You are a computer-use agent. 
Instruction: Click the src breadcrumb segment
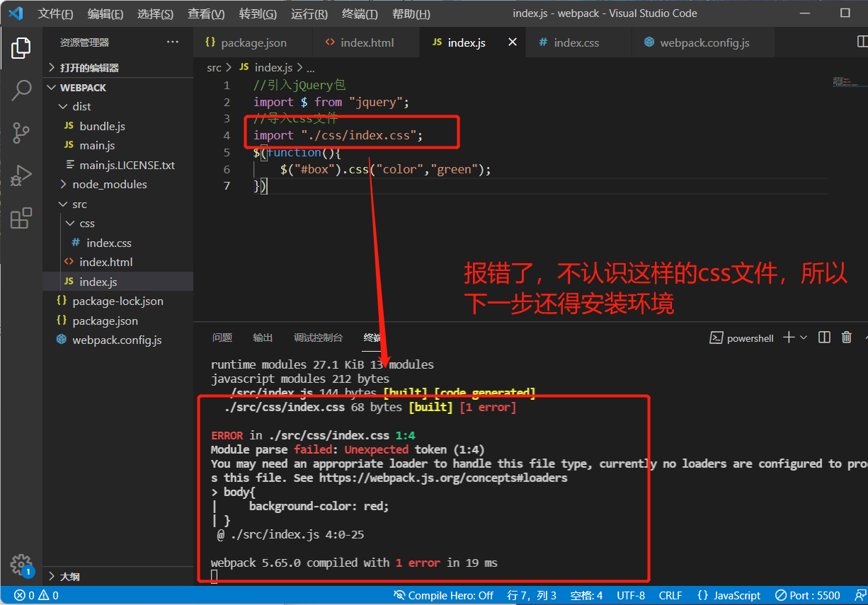(x=214, y=68)
